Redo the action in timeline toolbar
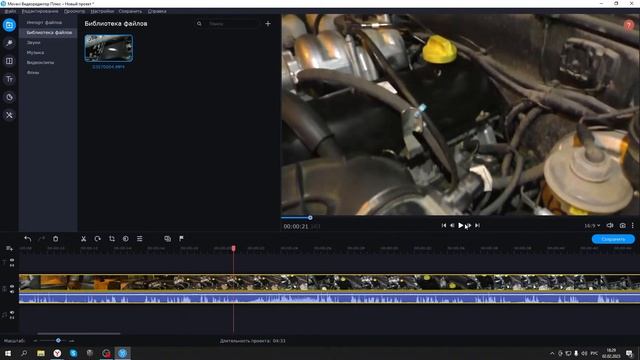The width and height of the screenshot is (640, 360). pos(41,239)
